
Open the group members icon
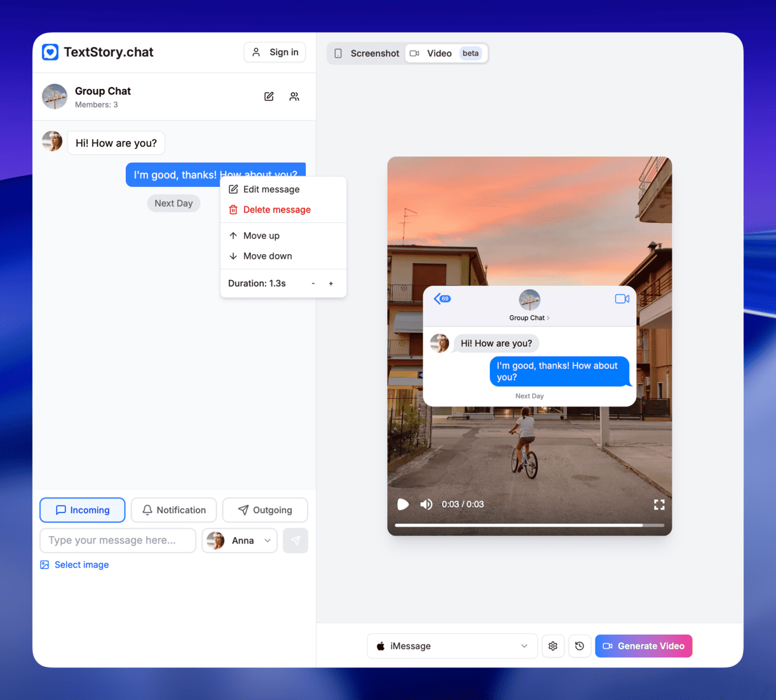(294, 97)
